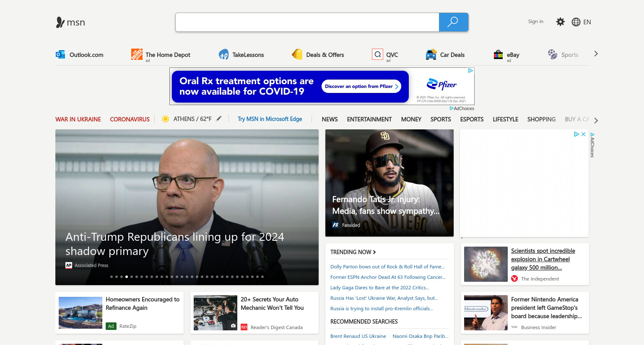
Task: Click the Reader's Digest RD icon
Action: click(x=244, y=327)
